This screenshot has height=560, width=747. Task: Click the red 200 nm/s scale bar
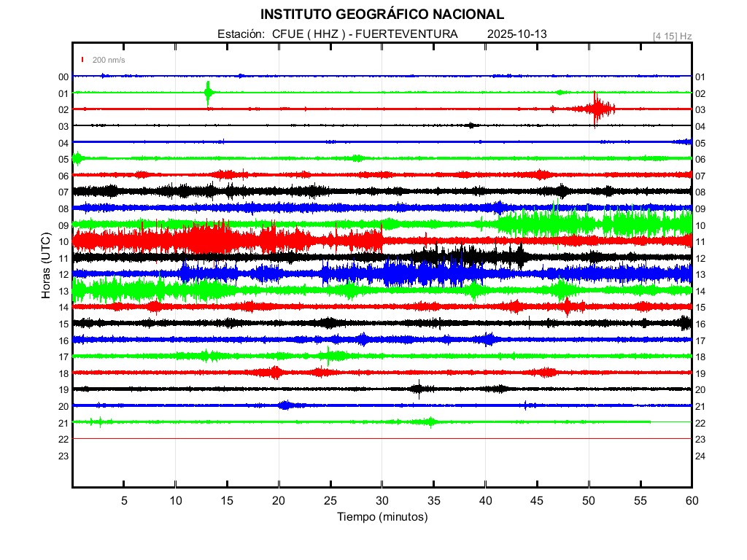coord(83,60)
